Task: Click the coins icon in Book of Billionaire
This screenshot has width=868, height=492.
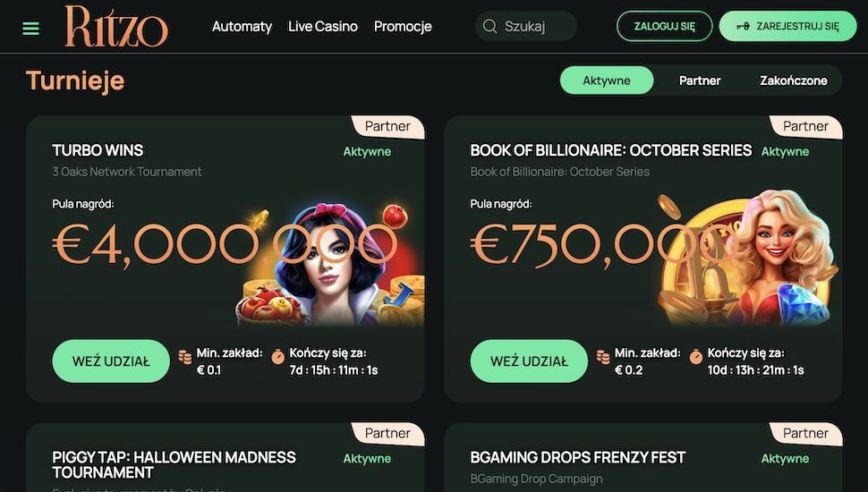Action: pos(603,357)
